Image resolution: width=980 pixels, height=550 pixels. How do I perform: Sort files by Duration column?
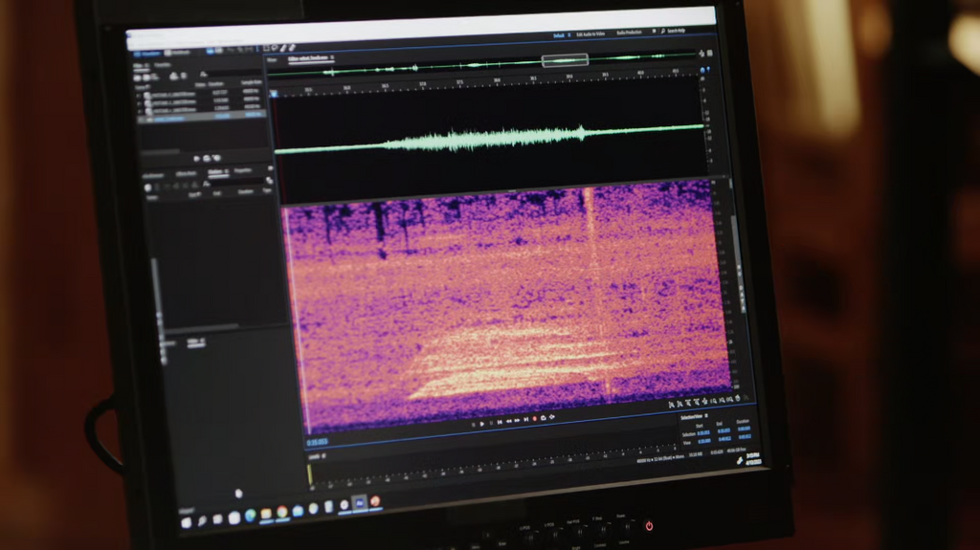[215, 84]
